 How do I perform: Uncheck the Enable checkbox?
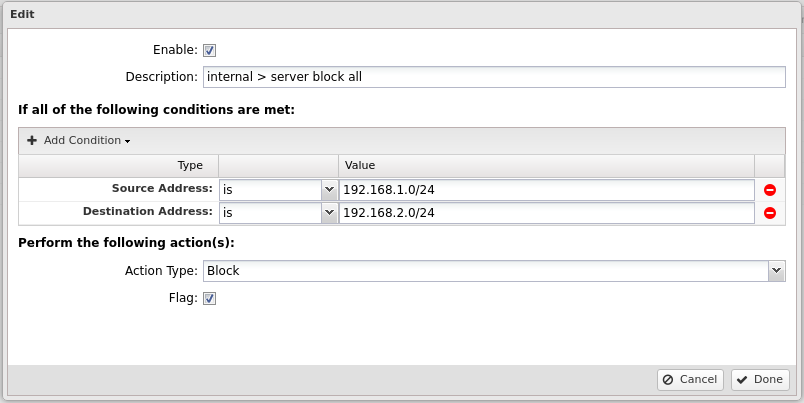pyautogui.click(x=209, y=50)
